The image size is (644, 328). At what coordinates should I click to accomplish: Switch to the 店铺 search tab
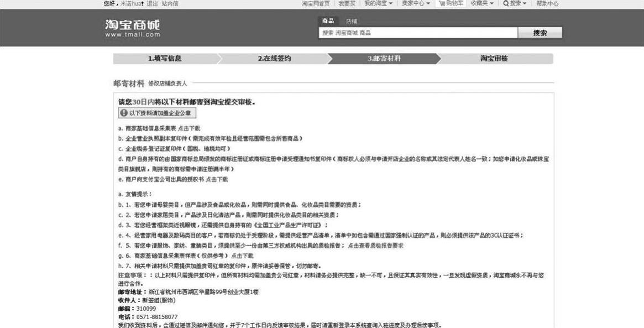click(352, 22)
